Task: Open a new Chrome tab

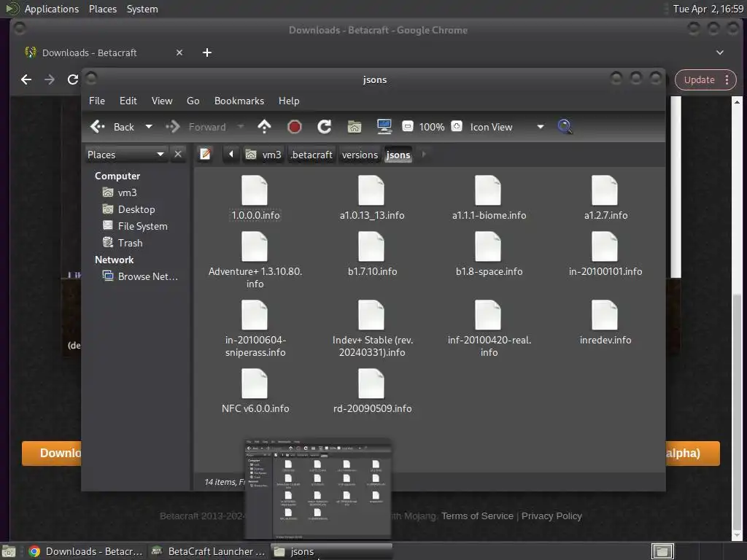Action: [x=206, y=52]
